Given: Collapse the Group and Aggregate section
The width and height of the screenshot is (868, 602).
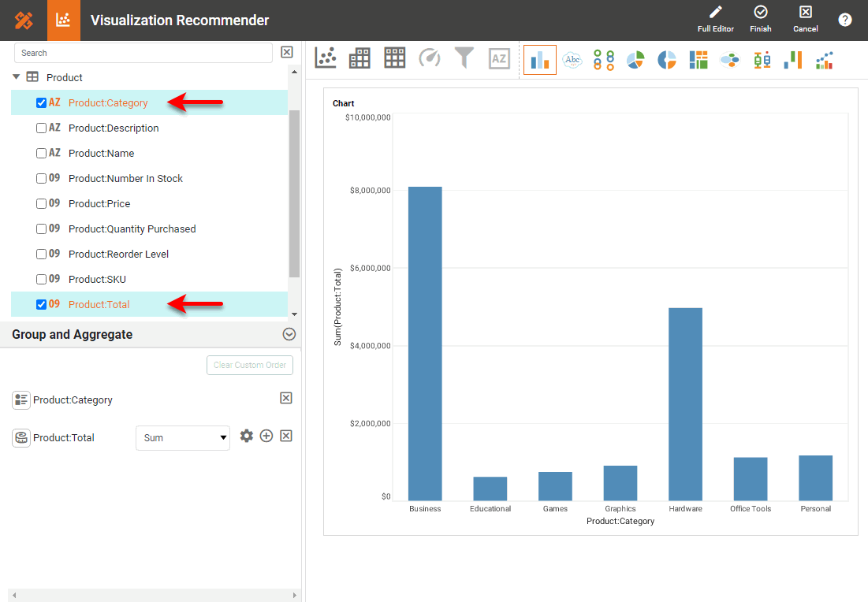Looking at the screenshot, I should coord(289,333).
